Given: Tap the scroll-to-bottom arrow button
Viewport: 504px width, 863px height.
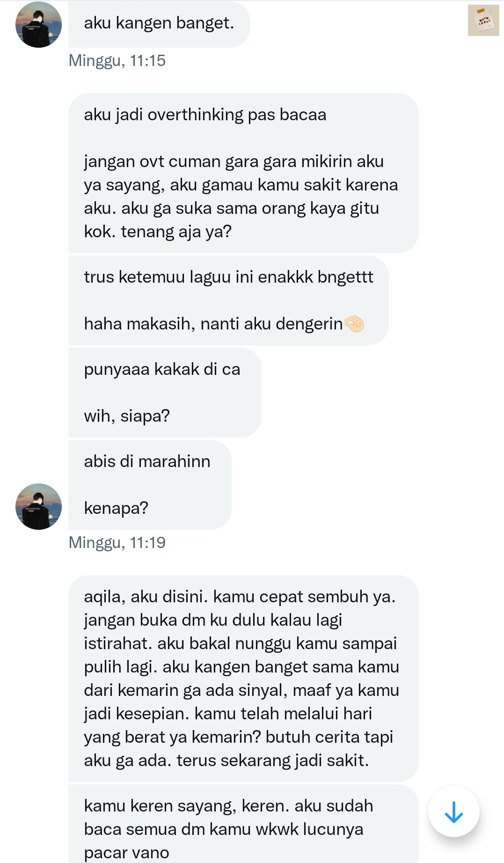Looking at the screenshot, I should pos(453,812).
